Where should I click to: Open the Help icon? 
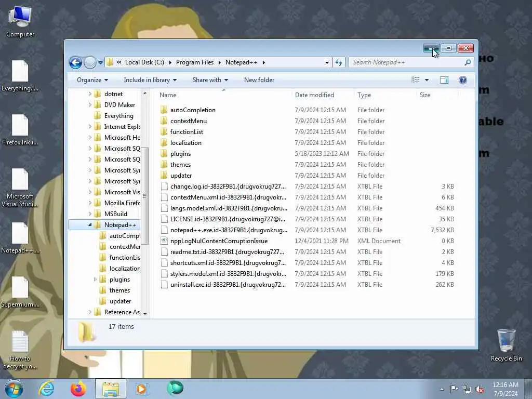(x=463, y=80)
